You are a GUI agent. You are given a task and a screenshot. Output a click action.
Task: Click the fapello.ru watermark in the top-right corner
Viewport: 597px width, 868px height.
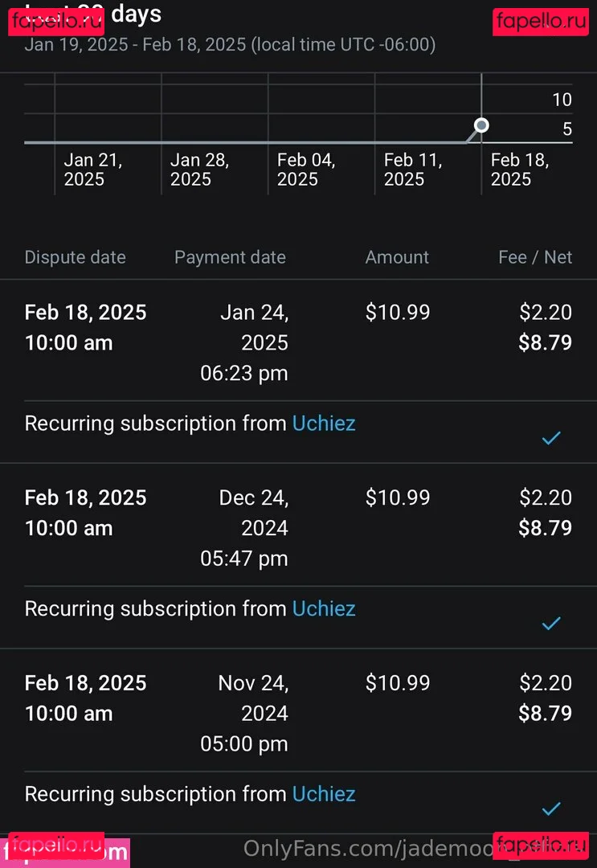click(541, 20)
